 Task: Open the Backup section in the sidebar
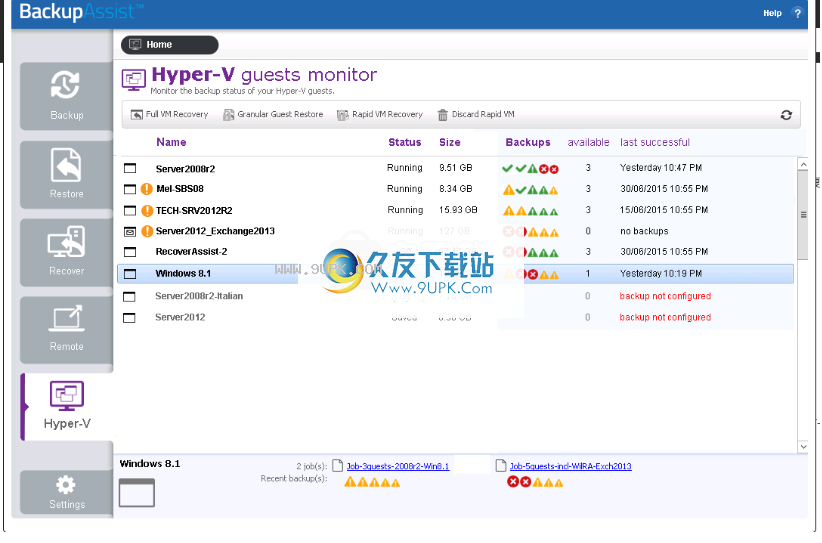click(x=67, y=96)
